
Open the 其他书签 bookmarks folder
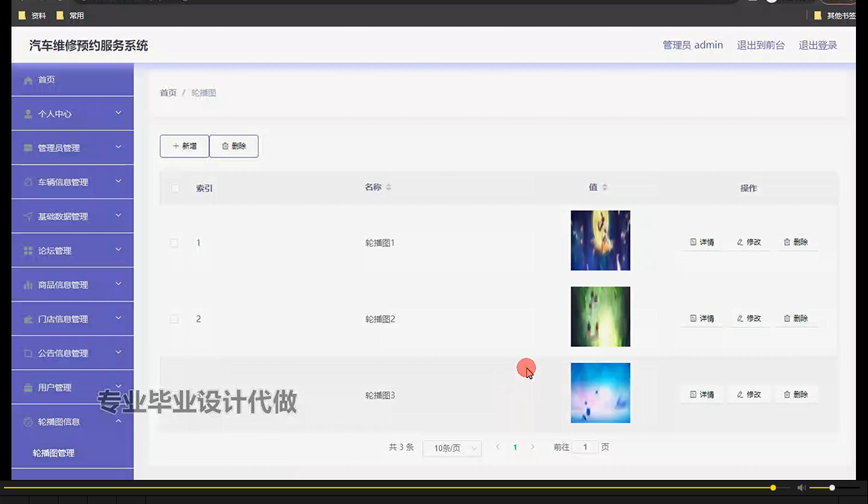[x=835, y=15]
